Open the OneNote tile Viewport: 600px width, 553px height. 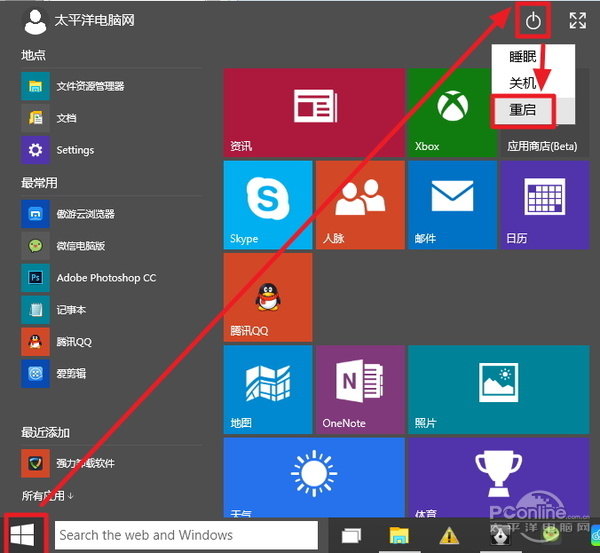(360, 389)
